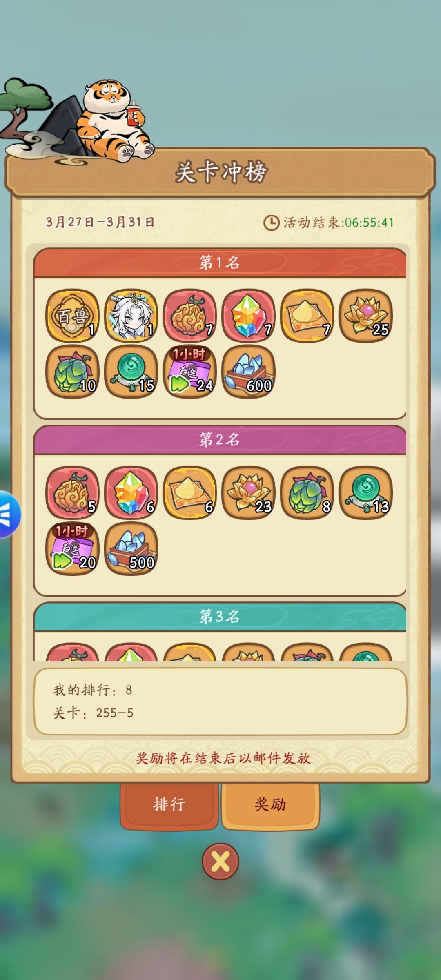This screenshot has height=980, width=441.
Task: Tap golden lotus reward showing 25
Action: [366, 315]
